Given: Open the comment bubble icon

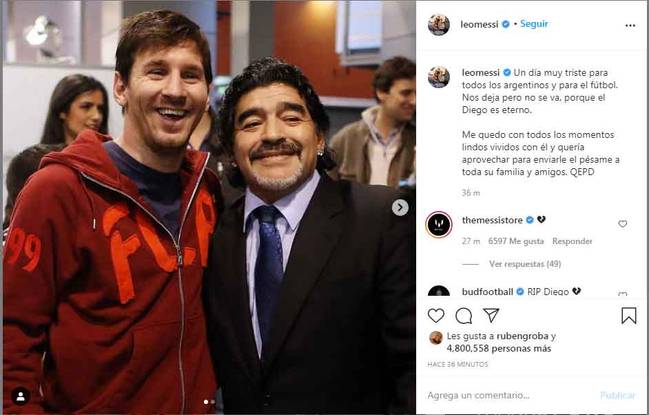Looking at the screenshot, I should click(x=464, y=316).
